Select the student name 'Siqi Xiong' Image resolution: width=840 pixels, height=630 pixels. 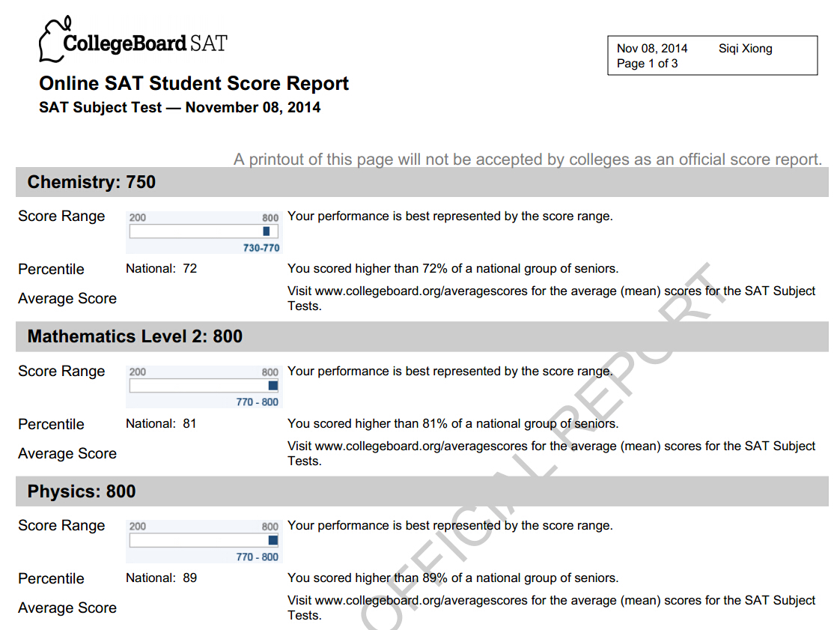[x=745, y=48]
